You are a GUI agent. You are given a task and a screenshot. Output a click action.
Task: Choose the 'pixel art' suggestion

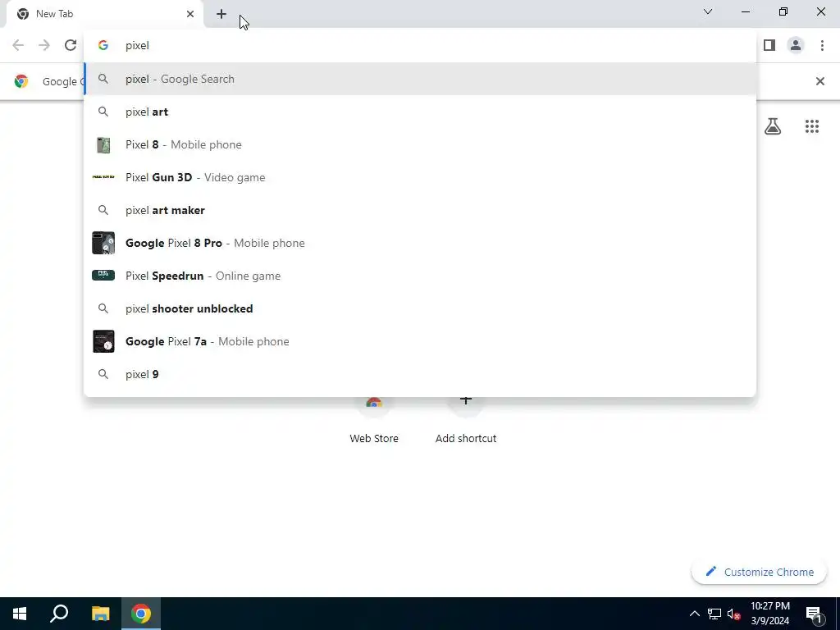point(420,112)
